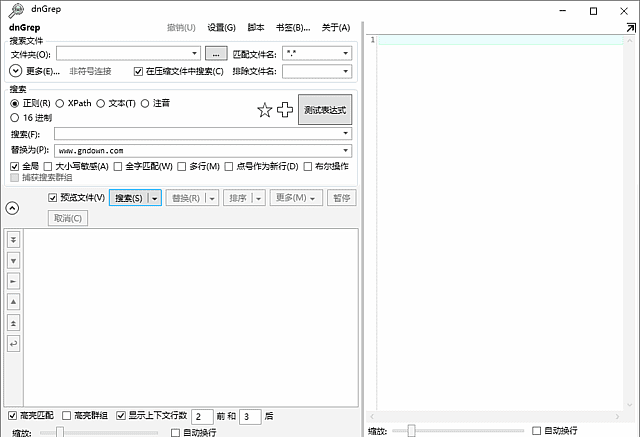Click the scroll-to-bottom double arrow icon

pos(13,240)
